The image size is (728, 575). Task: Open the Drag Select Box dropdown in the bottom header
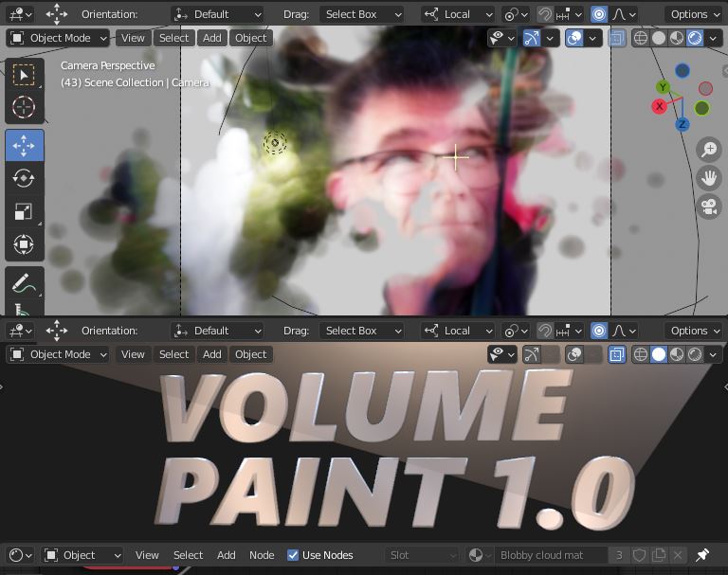point(362,331)
